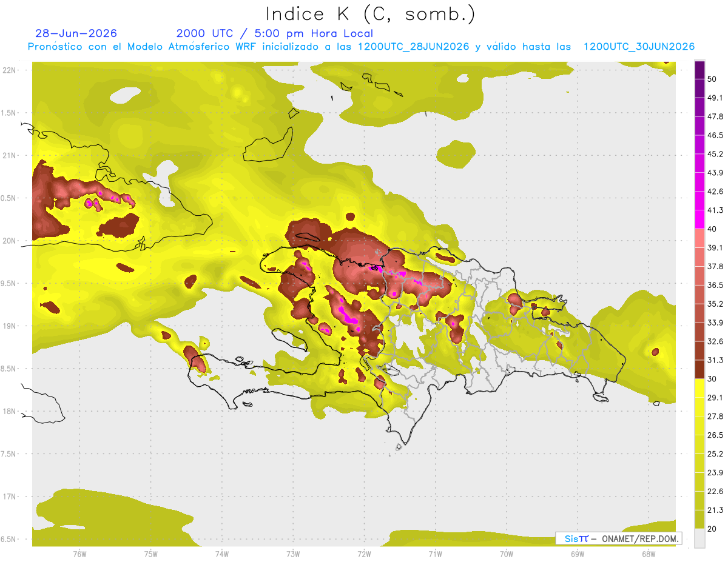Click the longitude label "69W"

[577, 554]
